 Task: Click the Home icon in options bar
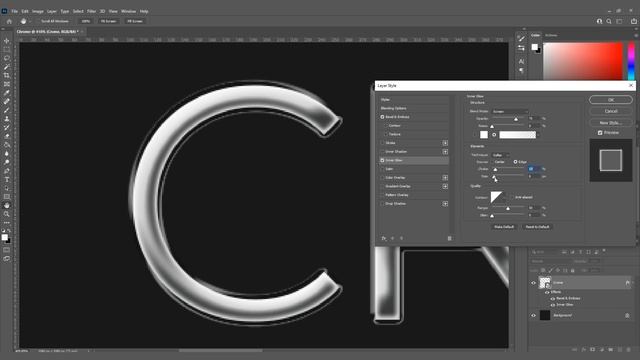point(9,21)
